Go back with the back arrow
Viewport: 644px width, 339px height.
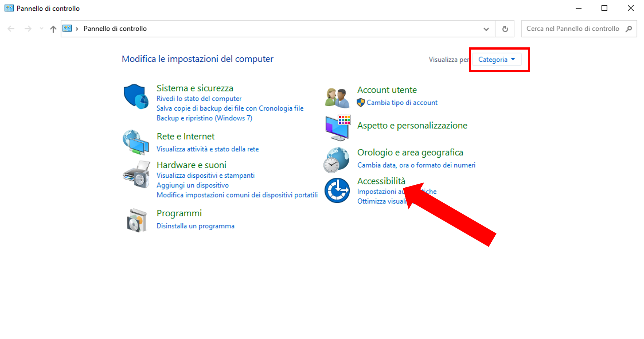(x=11, y=29)
